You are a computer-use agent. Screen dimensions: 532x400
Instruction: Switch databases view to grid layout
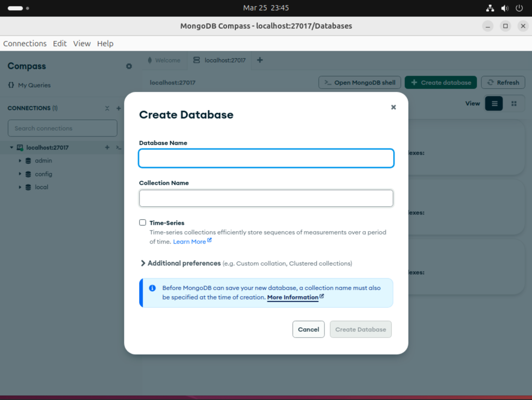(x=514, y=103)
